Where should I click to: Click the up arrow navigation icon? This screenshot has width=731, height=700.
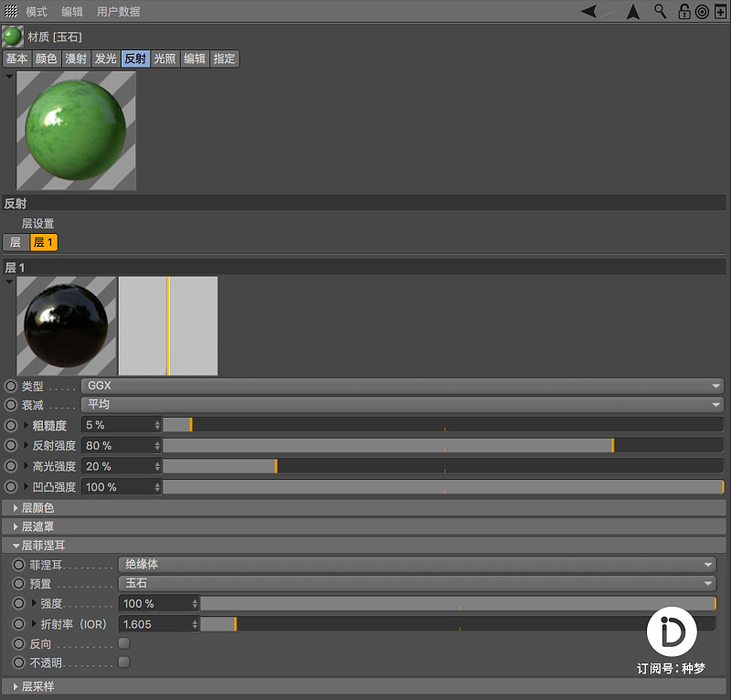pos(632,12)
